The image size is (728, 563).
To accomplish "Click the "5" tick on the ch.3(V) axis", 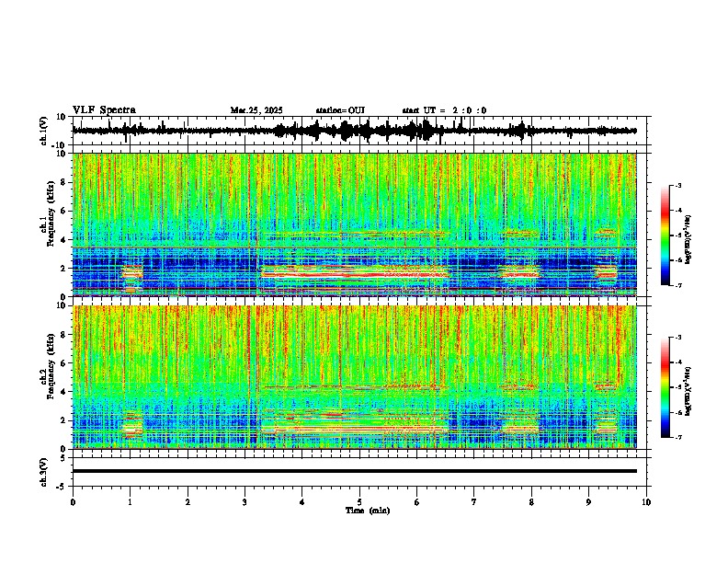I will click(x=64, y=458).
